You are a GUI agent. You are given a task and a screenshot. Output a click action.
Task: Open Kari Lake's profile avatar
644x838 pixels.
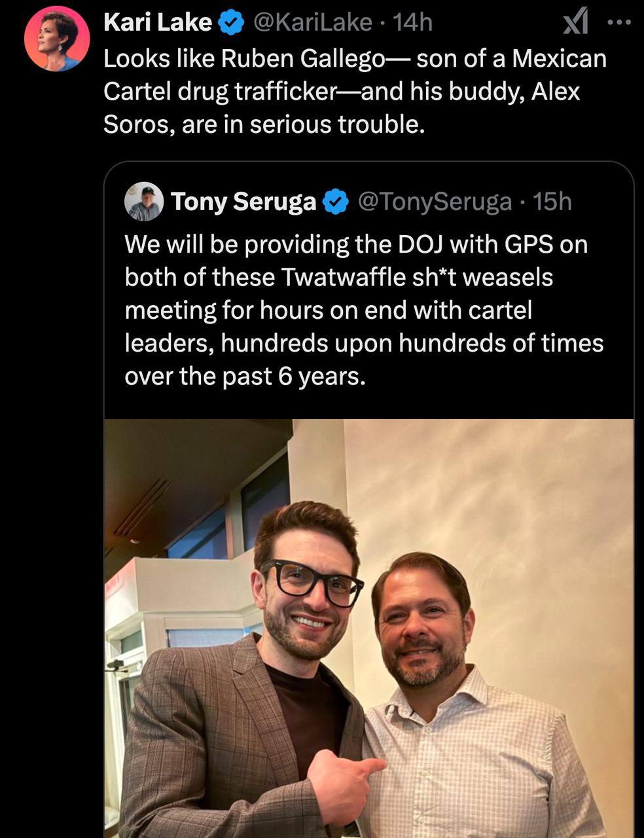pyautogui.click(x=56, y=39)
